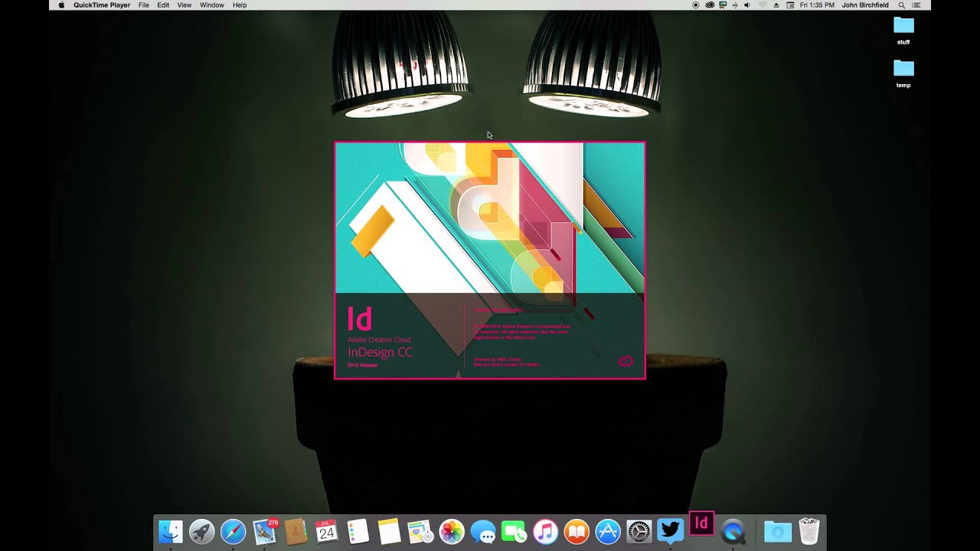Screen dimensions: 980x551
Task: Open the QuickTime Player menu
Action: point(102,5)
